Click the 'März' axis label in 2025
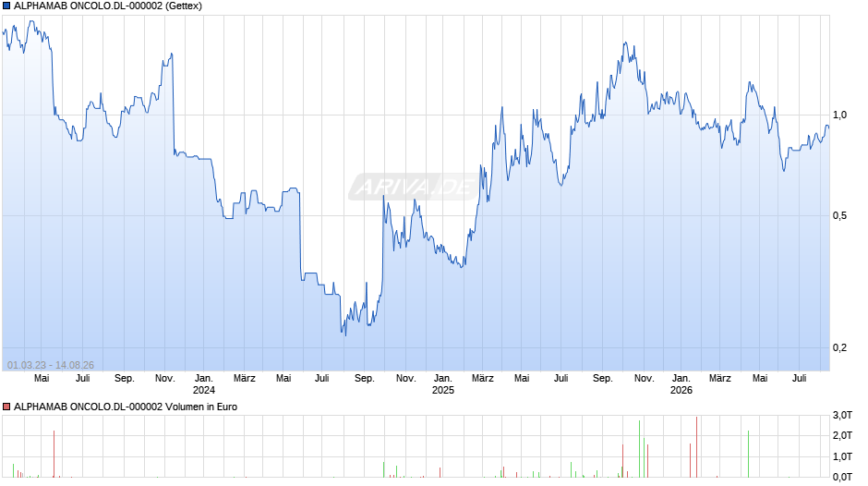The width and height of the screenshot is (868, 486). tap(483, 379)
